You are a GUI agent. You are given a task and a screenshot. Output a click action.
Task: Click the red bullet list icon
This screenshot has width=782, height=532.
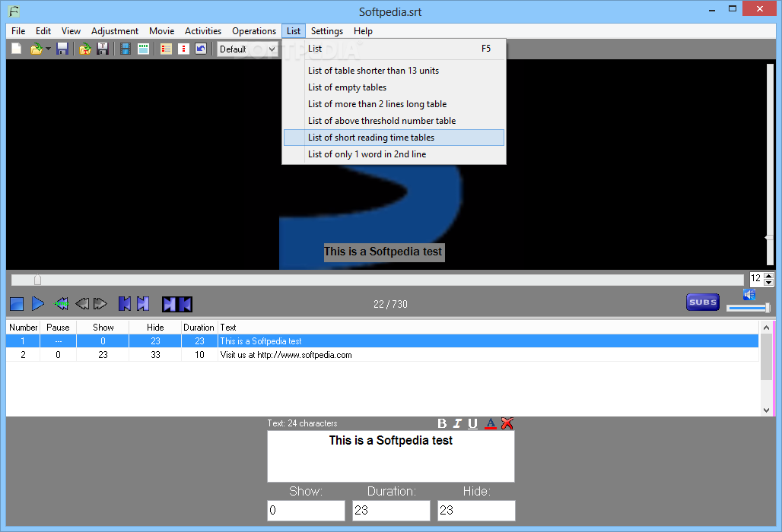pos(166,49)
